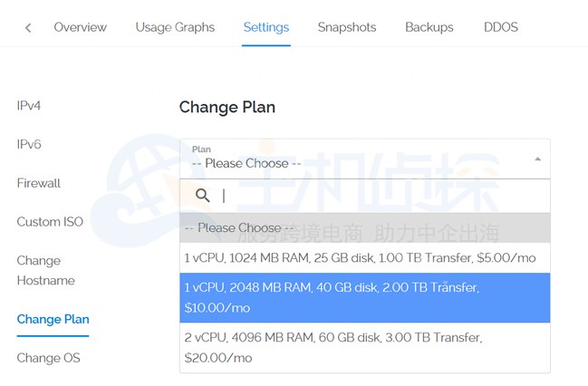
Task: Go to Custom ISO section
Action: click(50, 222)
